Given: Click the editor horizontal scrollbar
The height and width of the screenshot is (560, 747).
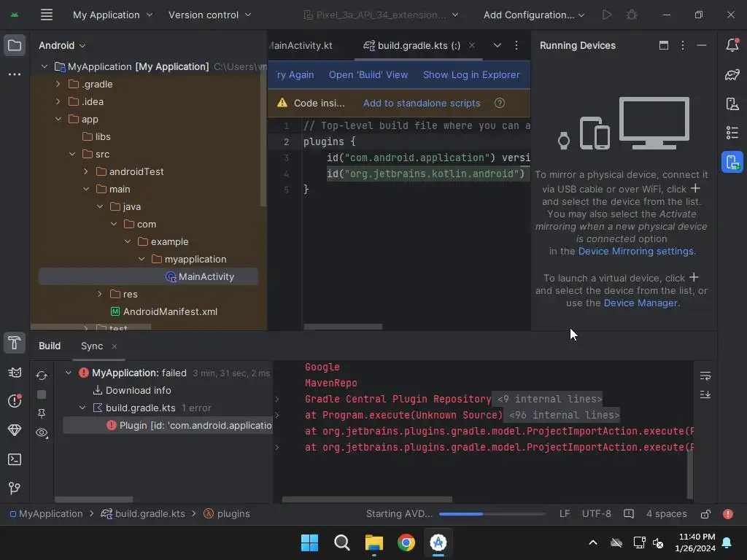Looking at the screenshot, I should 343,327.
